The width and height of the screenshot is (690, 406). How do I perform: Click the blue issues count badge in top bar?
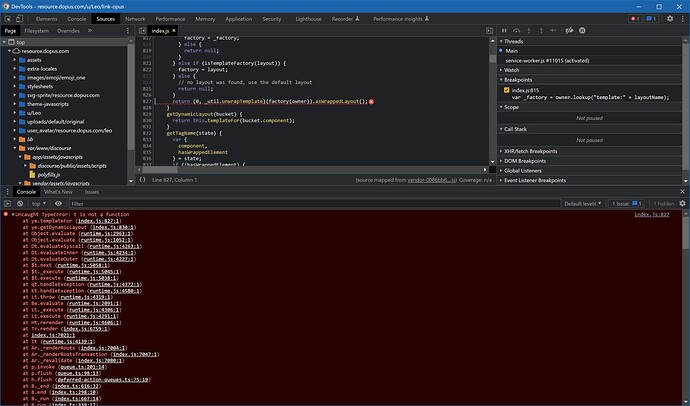pos(651,18)
